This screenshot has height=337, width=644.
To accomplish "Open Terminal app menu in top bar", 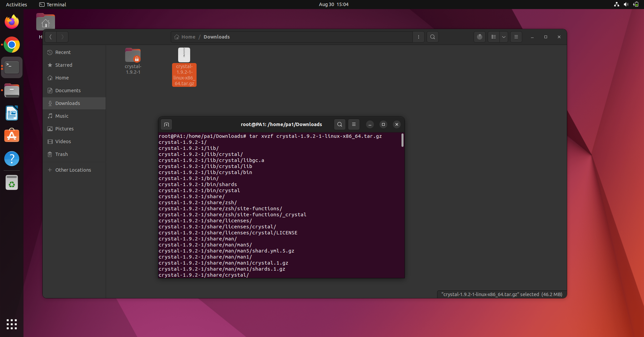I will (x=53, y=4).
